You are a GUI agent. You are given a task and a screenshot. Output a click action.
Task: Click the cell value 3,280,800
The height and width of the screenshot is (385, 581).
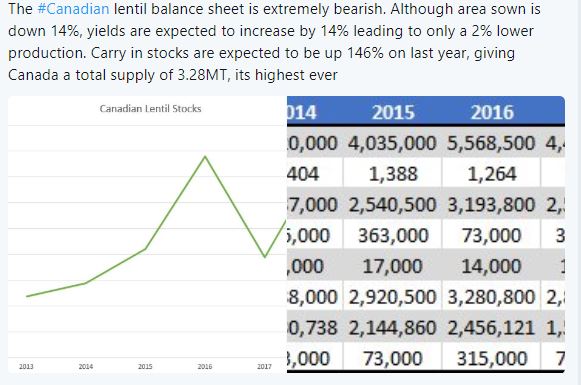click(491, 297)
